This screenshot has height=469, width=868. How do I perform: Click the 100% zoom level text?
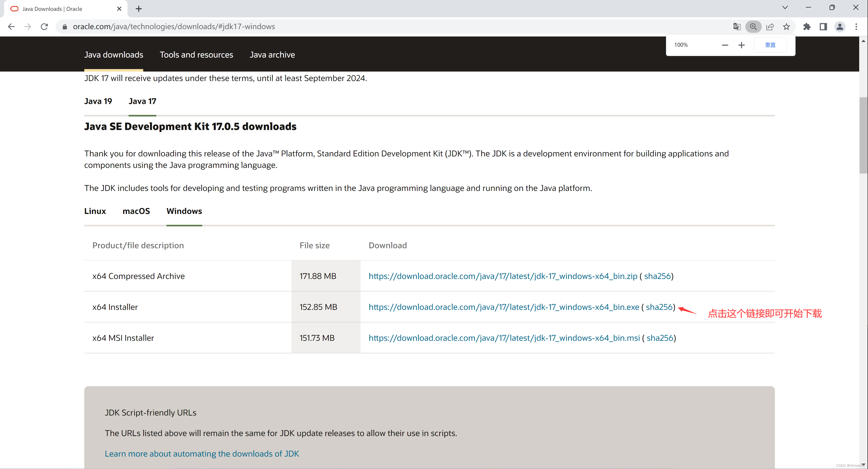pyautogui.click(x=681, y=45)
